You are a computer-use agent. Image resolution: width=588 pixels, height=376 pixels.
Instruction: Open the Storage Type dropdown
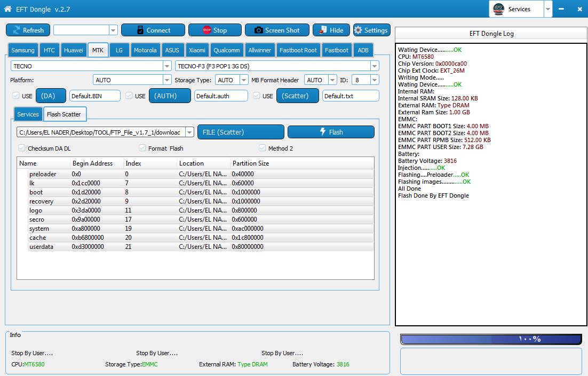(x=244, y=80)
